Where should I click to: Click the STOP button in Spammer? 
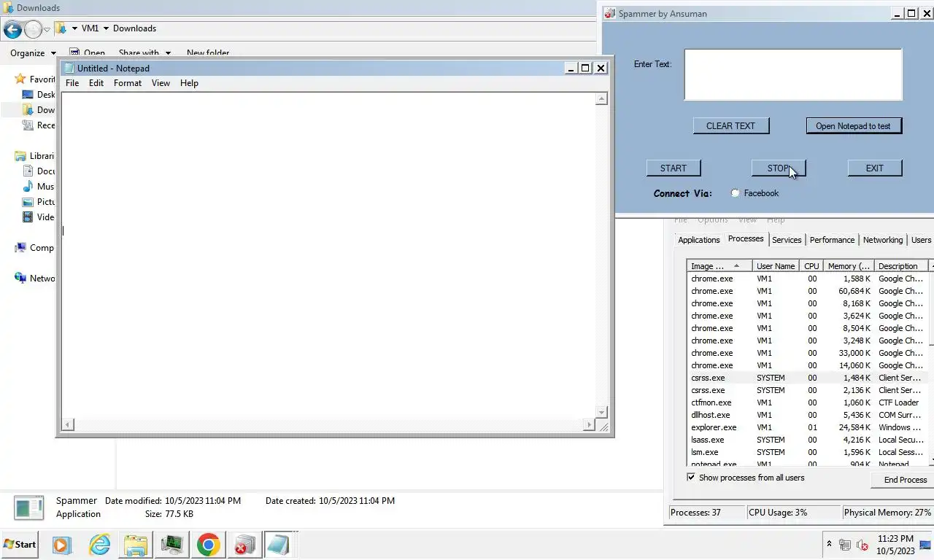[x=778, y=168]
